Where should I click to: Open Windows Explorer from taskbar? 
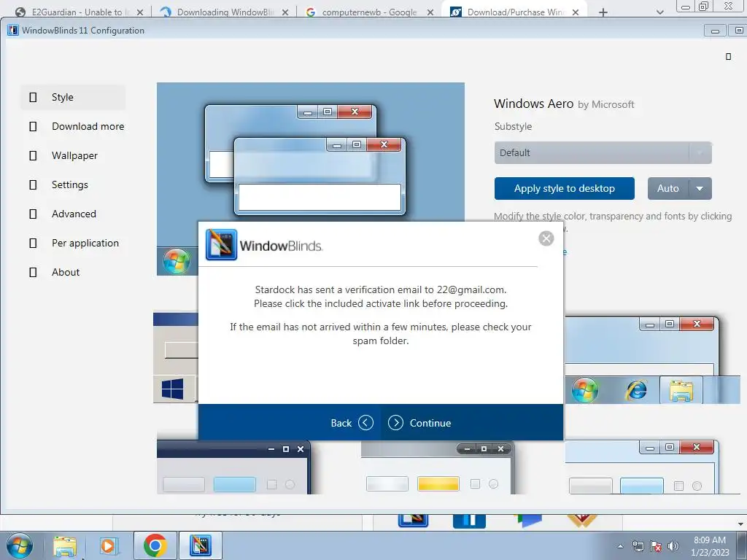(64, 546)
